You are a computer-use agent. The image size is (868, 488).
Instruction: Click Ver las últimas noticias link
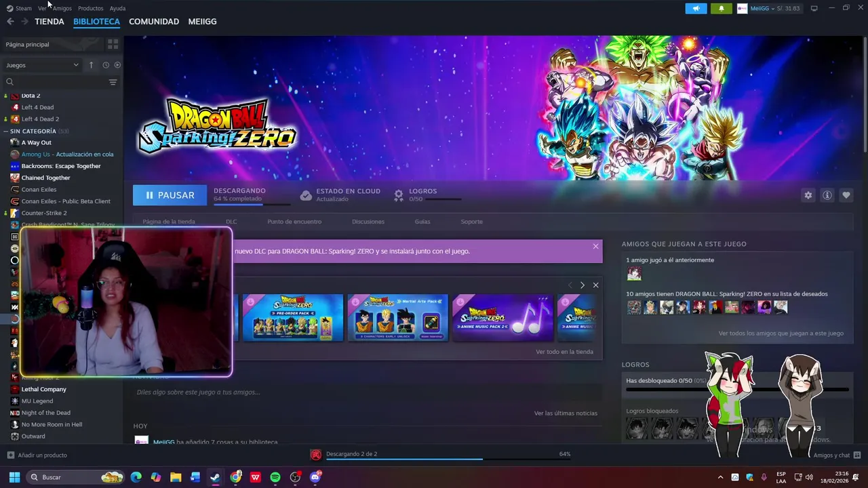566,413
